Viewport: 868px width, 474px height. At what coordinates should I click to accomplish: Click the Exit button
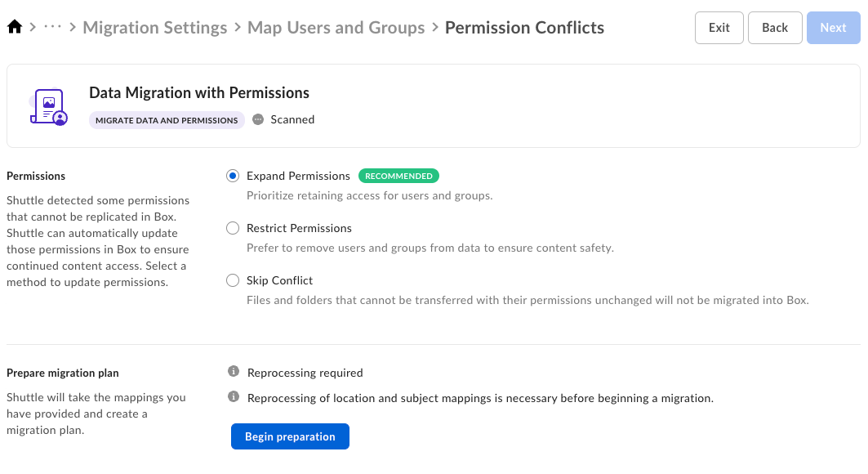point(719,28)
